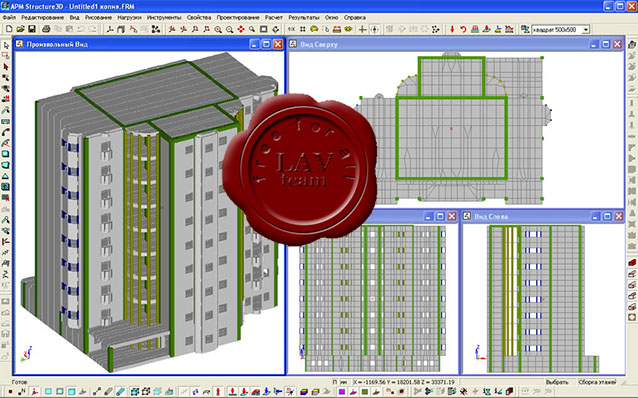Click the red 3D solid icon in right toolbar
Screen dimensions: 638x398
[x=632, y=262]
